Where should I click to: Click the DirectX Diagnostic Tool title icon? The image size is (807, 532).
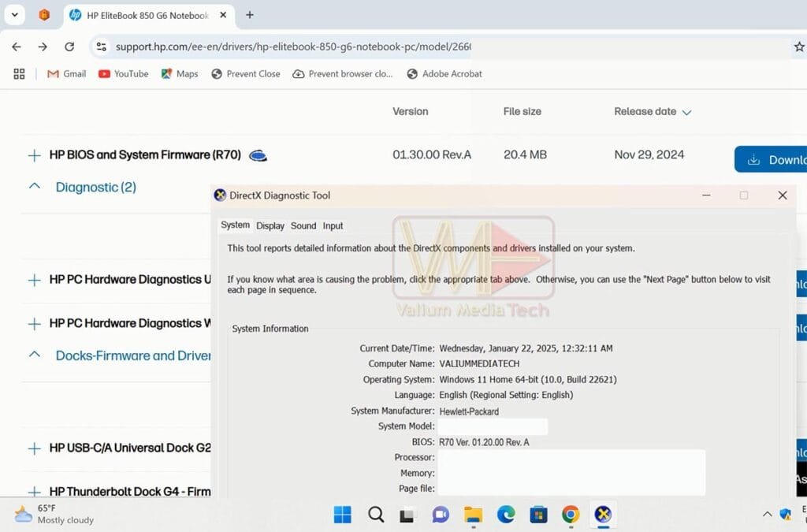tap(221, 195)
